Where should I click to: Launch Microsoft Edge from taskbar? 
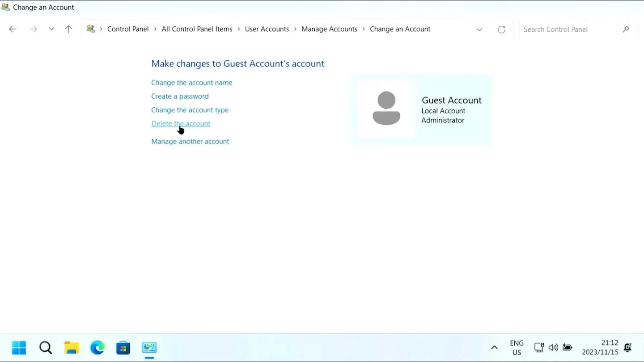pyautogui.click(x=97, y=347)
